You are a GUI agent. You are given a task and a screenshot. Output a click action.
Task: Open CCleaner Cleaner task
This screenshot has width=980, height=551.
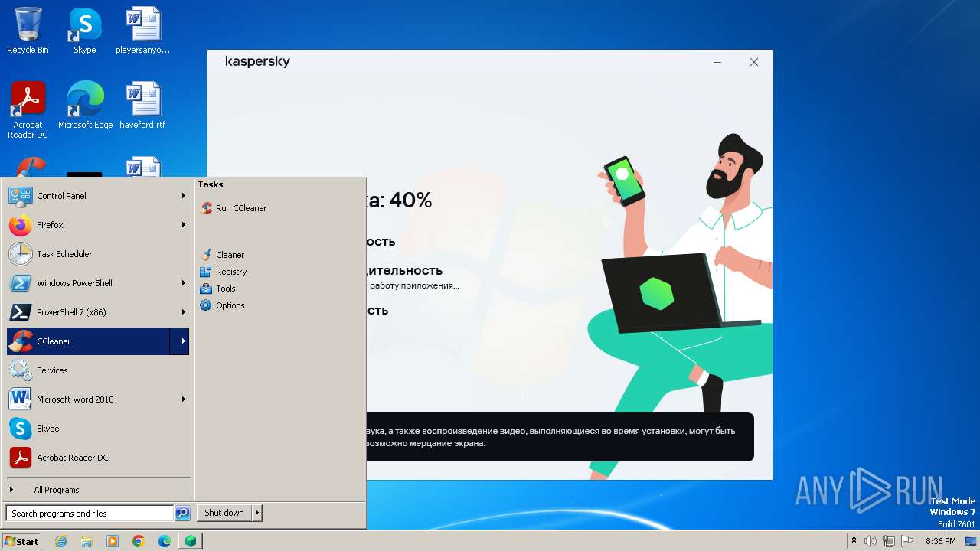pos(222,255)
